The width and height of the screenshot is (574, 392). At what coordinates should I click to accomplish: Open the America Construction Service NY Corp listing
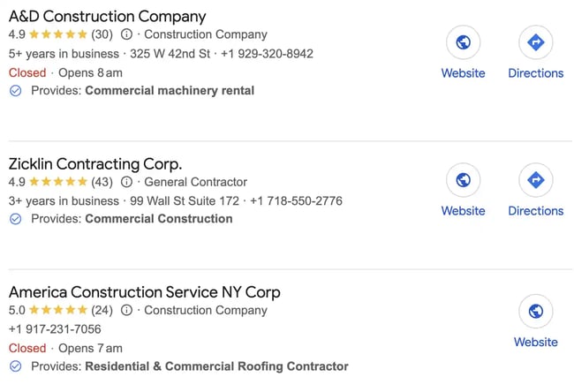pyautogui.click(x=144, y=292)
